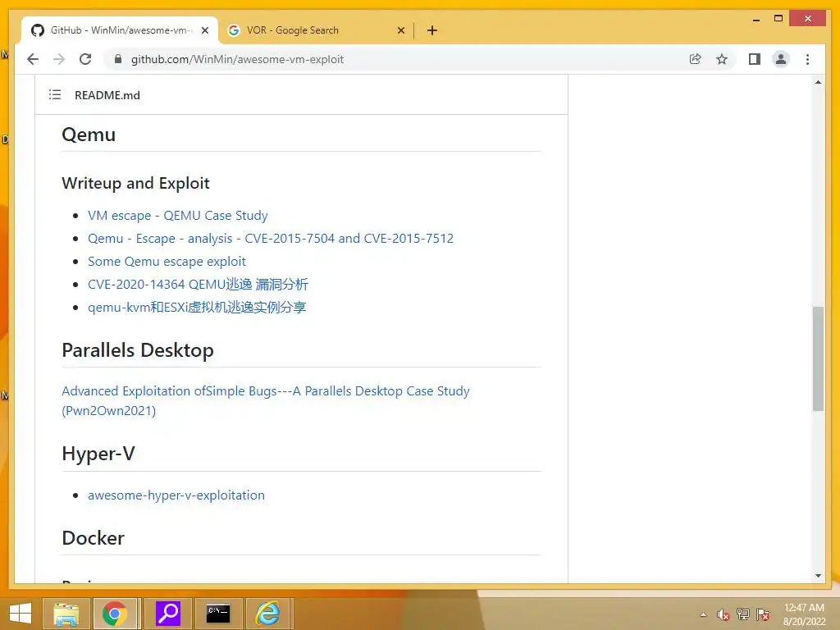Viewport: 840px width, 630px height.
Task: Open VM escape - QEMU Case Study link
Action: [x=178, y=216]
